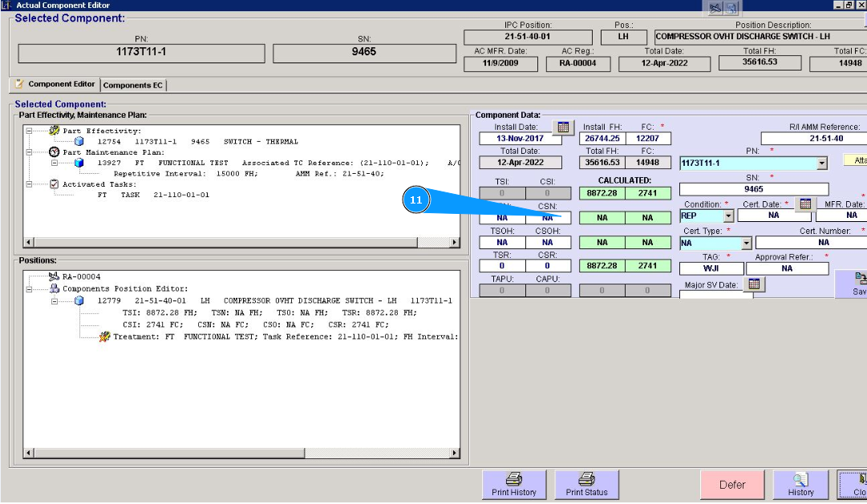867x504 pixels.
Task: Click the Activated Tasks checkmark icon
Action: point(55,184)
